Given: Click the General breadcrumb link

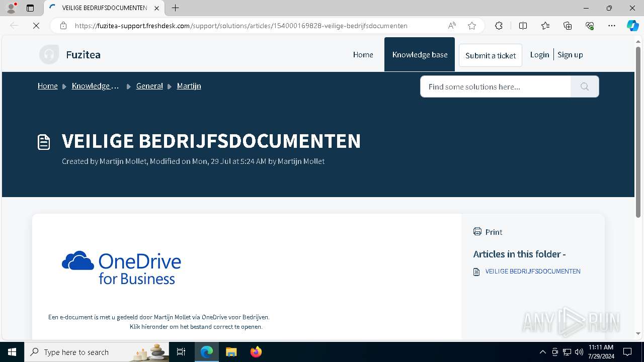Looking at the screenshot, I should [149, 86].
